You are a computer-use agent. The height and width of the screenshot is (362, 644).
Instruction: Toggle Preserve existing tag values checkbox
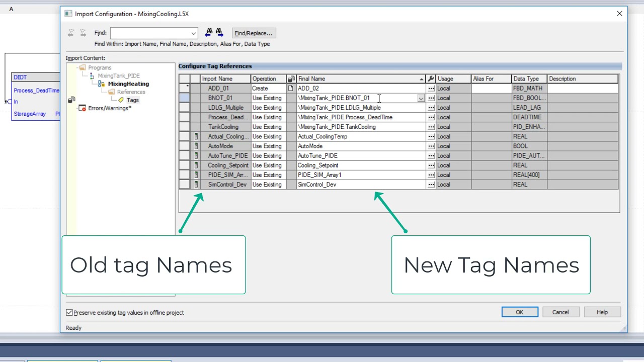pyautogui.click(x=69, y=312)
